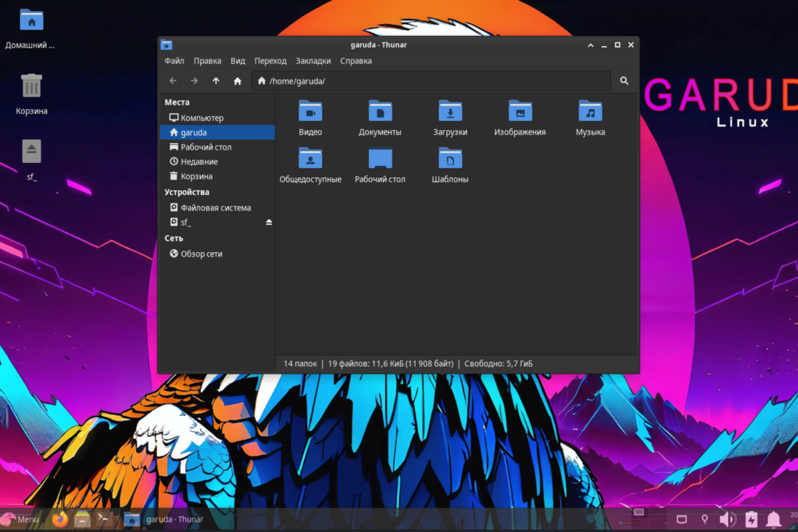This screenshot has height=532, width=798.
Task: Navigate home using the house toolbar icon
Action: pyautogui.click(x=237, y=80)
